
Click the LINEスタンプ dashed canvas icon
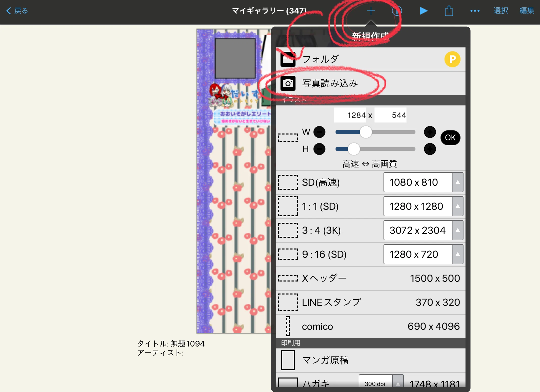click(288, 302)
